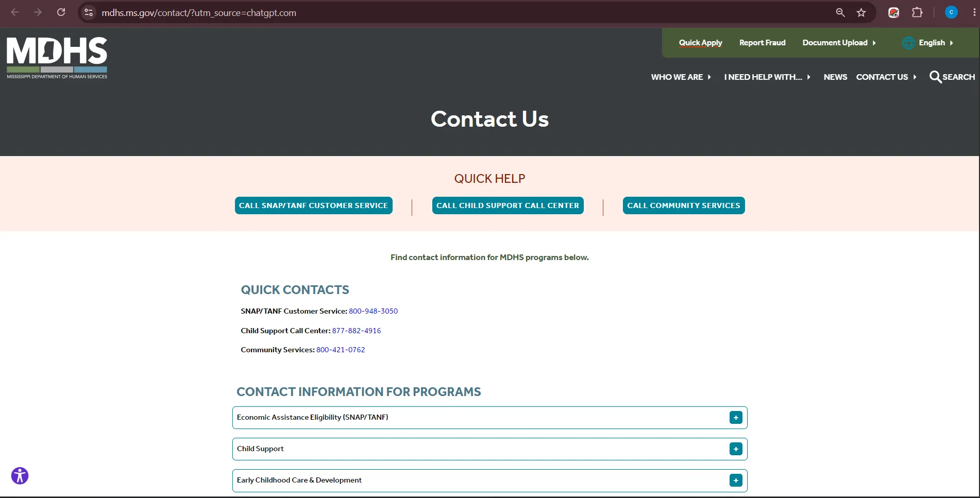
Task: Click Community Services number 800-421-0762
Action: click(x=341, y=350)
